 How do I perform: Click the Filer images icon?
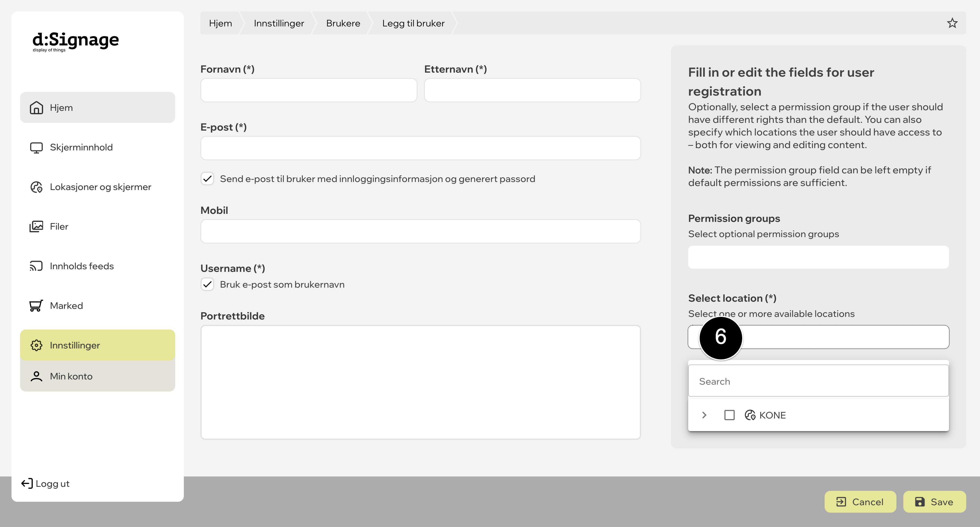[36, 227]
